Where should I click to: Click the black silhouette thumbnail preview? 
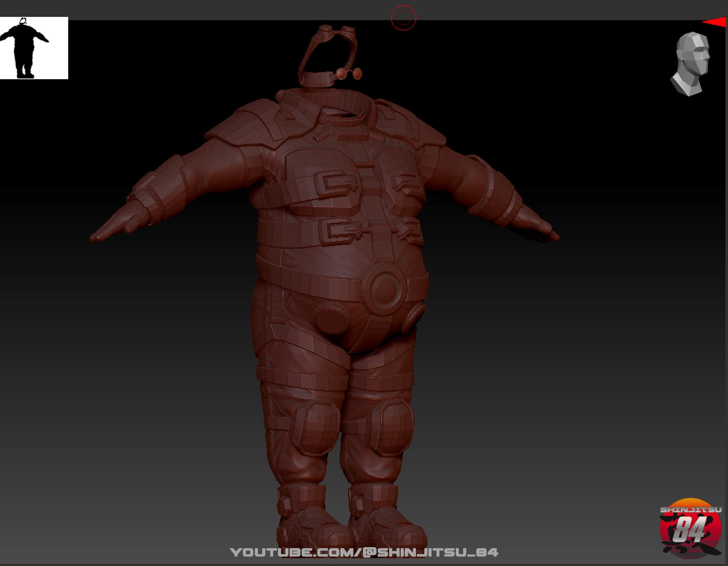pyautogui.click(x=34, y=48)
